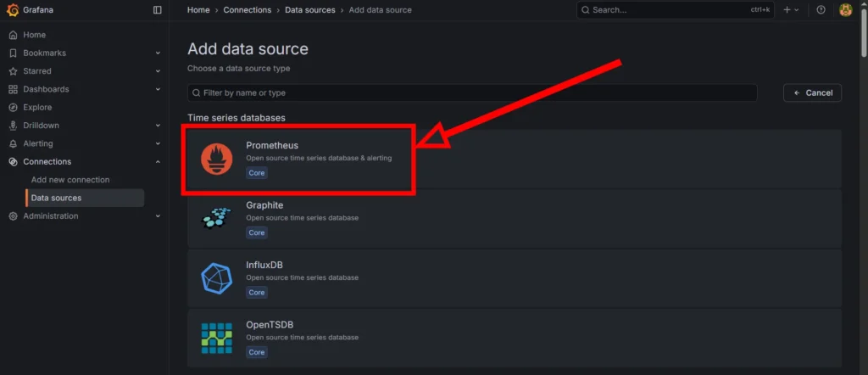This screenshot has height=375, width=868.
Task: Toggle the sidebar dock menu icon
Action: point(157,10)
